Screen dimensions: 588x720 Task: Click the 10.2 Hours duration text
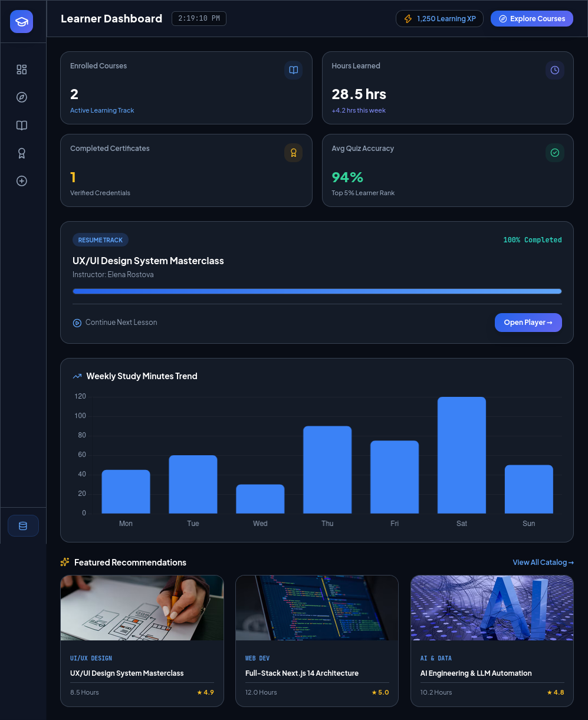pyautogui.click(x=436, y=692)
